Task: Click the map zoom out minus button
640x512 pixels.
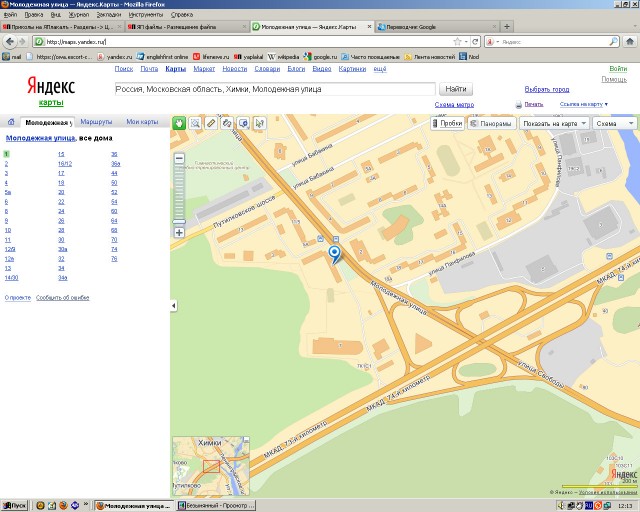Action: tap(179, 158)
